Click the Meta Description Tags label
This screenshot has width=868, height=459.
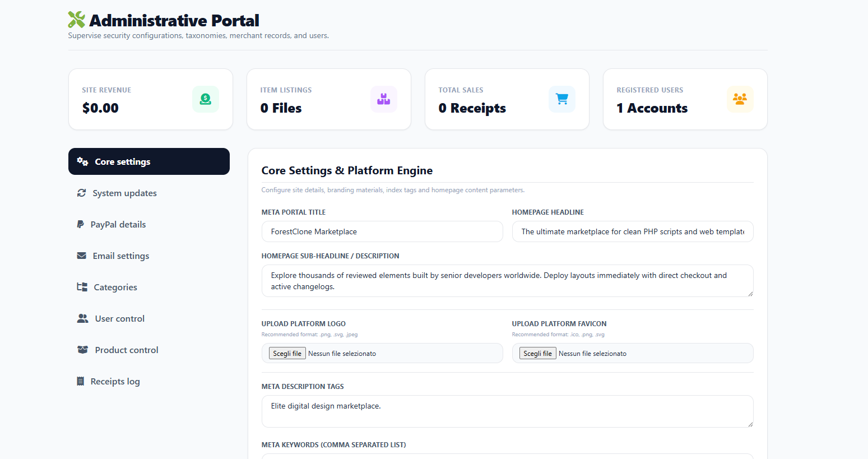click(303, 387)
